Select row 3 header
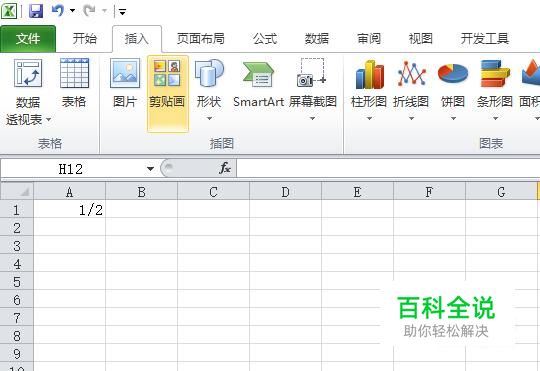The width and height of the screenshot is (540, 371). click(x=17, y=245)
